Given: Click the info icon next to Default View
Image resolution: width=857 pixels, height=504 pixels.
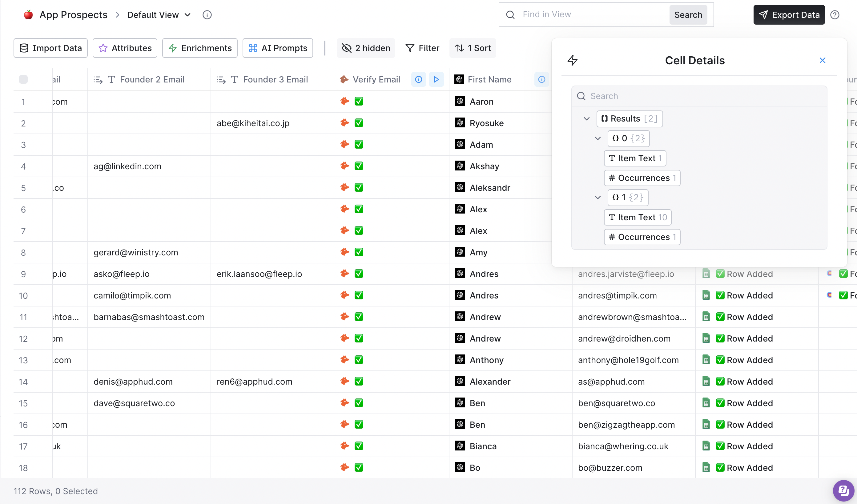Looking at the screenshot, I should click(207, 15).
